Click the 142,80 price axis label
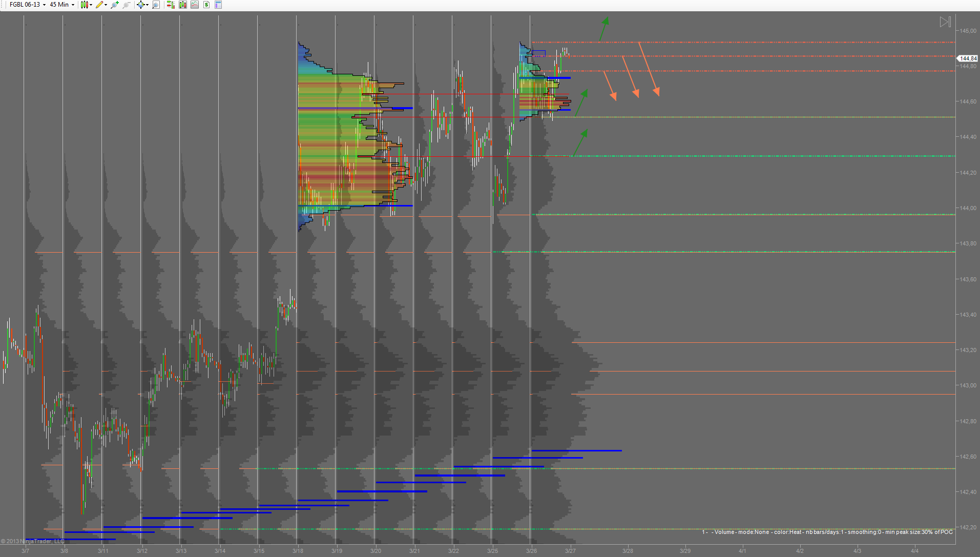980x557 pixels. [x=968, y=421]
